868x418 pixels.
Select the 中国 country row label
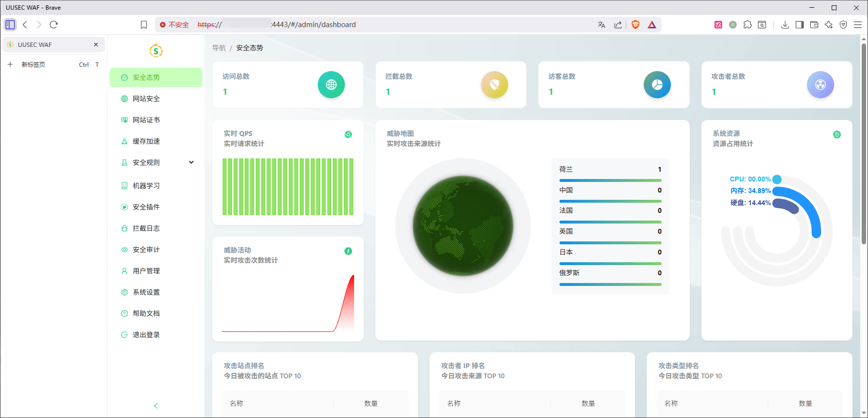(x=566, y=190)
